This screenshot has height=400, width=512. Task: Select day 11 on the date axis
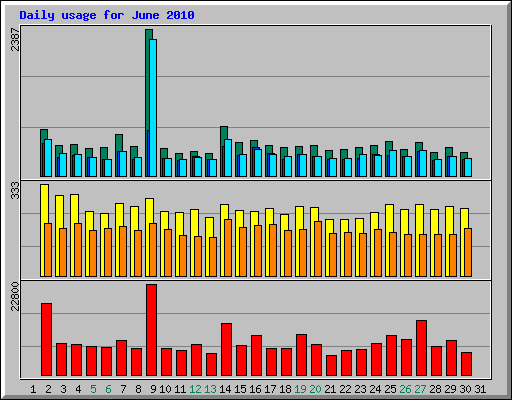coord(180,389)
